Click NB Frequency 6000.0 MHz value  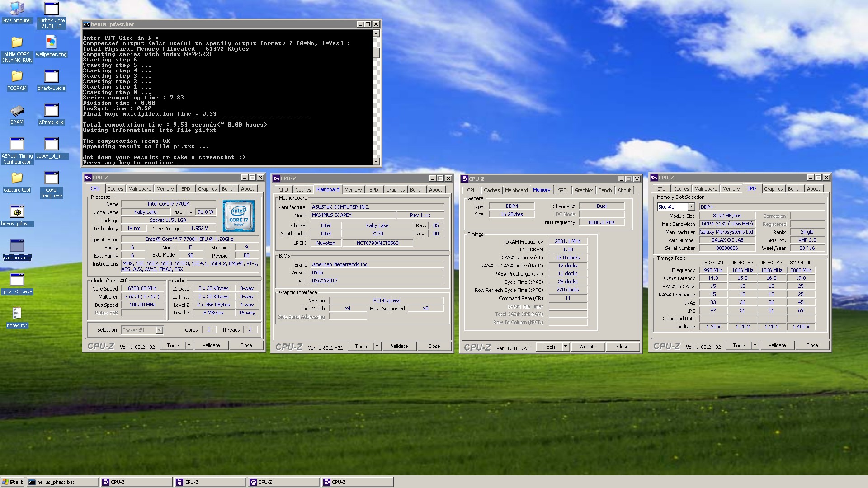[x=601, y=223]
